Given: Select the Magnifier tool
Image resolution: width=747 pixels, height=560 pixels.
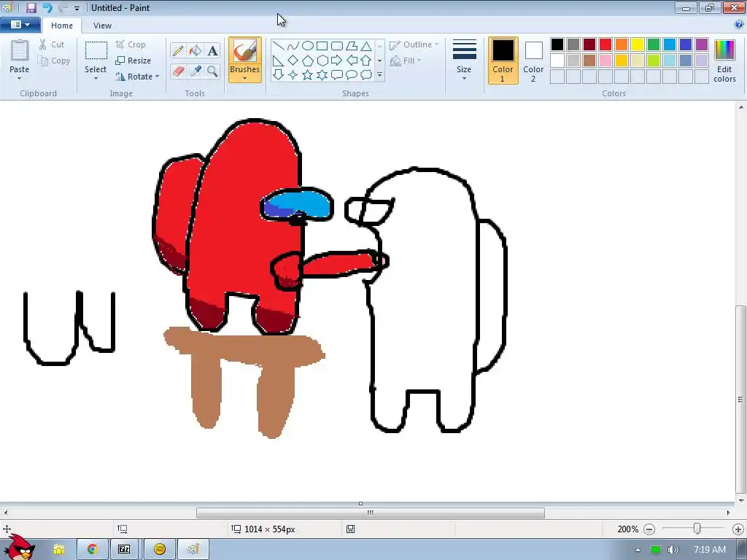Looking at the screenshot, I should pos(213,71).
